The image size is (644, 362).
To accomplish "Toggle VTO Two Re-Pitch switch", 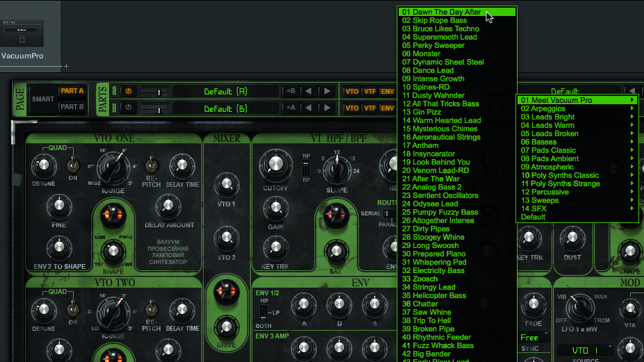I will [151, 308].
